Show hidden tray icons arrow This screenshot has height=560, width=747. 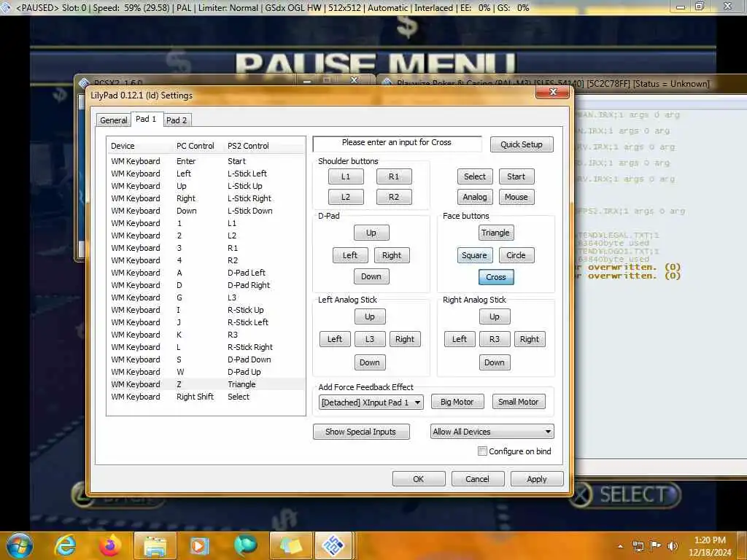[x=620, y=546]
